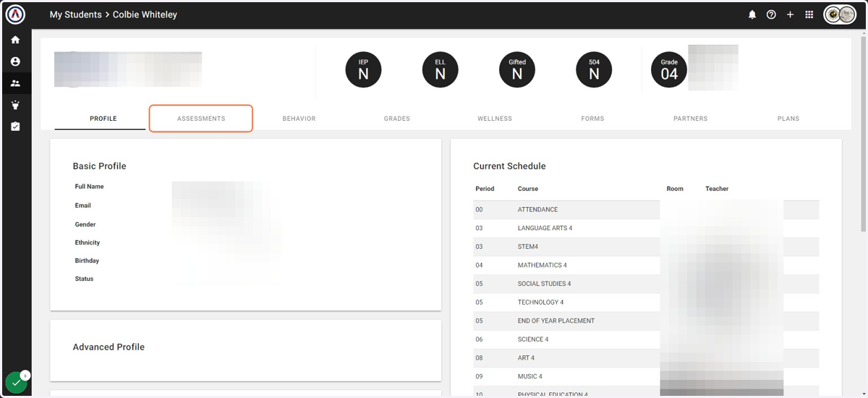Open the user avatar menu

click(840, 14)
